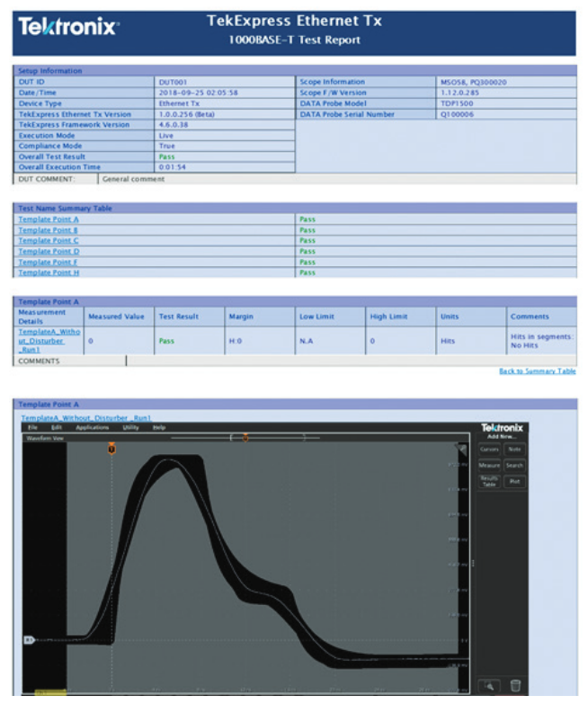Open the Utility menu
Image resolution: width=588 pixels, height=704 pixels.
131,427
